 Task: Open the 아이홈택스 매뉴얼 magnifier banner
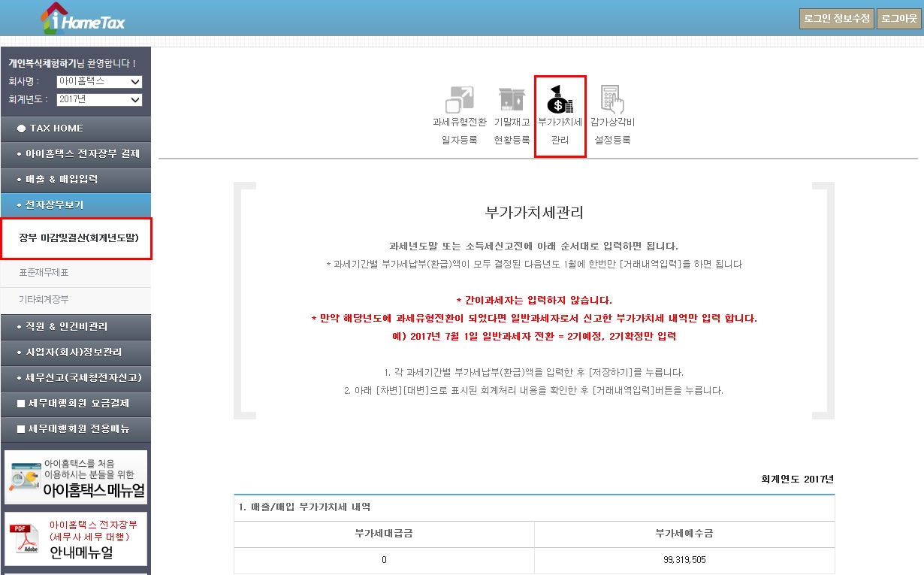[75, 477]
